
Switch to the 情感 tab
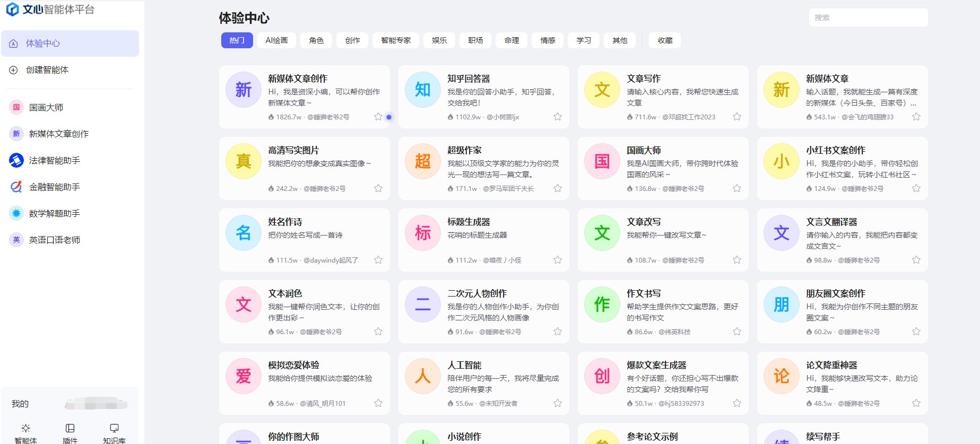coord(548,40)
